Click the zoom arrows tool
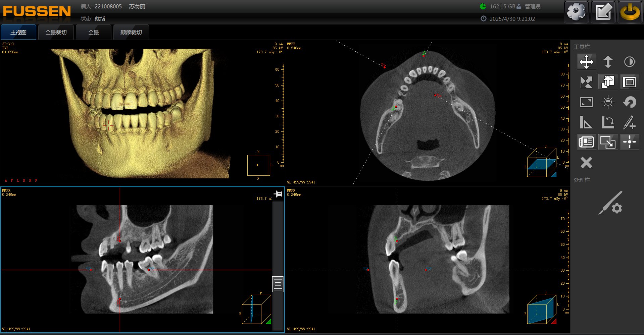The width and height of the screenshot is (644, 335). (586, 81)
